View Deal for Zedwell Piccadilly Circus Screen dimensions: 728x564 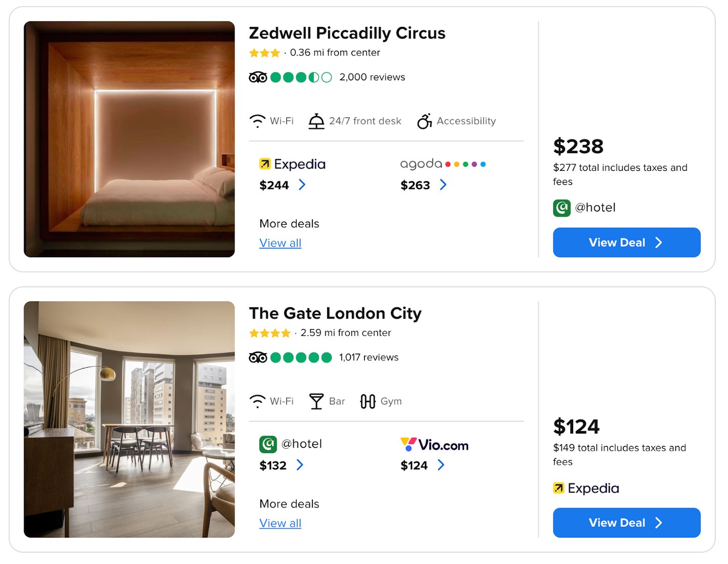coord(626,243)
